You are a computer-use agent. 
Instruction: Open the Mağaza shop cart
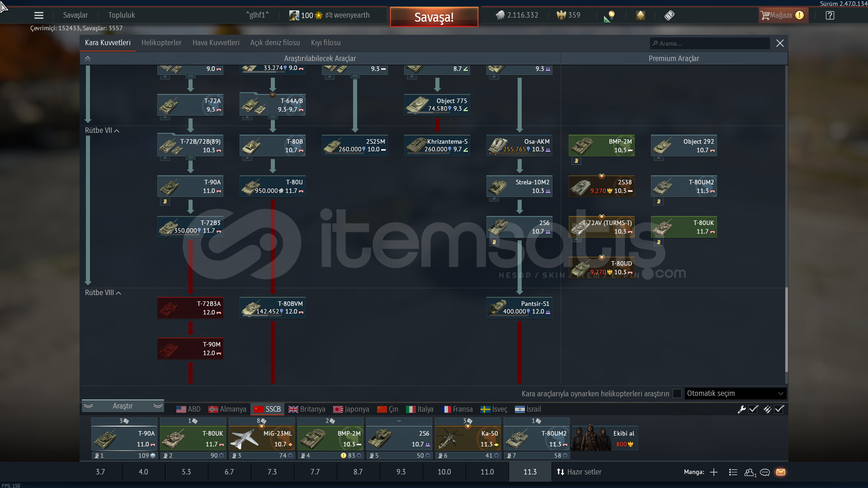tap(783, 15)
